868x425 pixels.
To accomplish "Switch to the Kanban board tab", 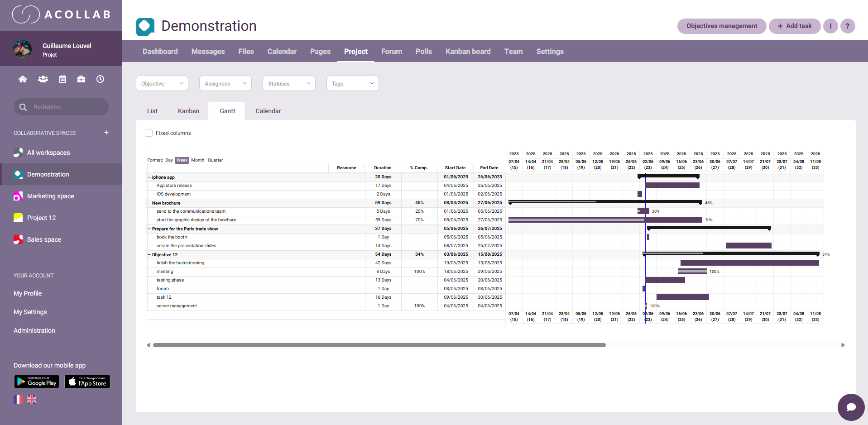I will tap(468, 52).
